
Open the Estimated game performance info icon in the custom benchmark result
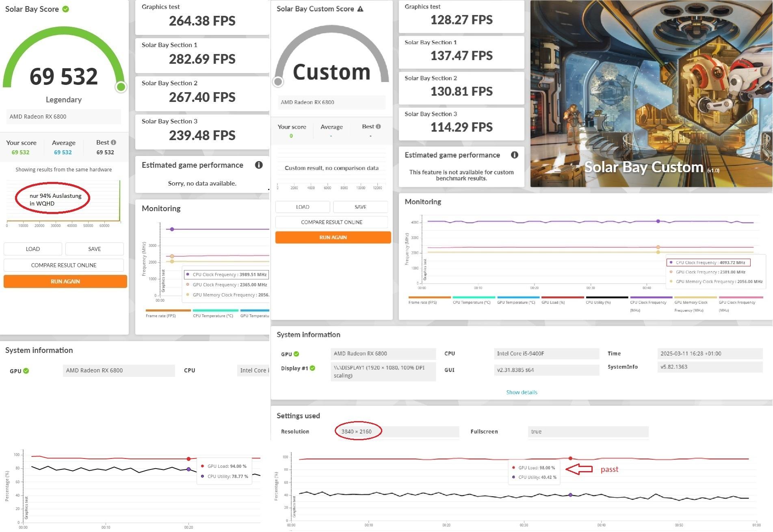coord(514,155)
